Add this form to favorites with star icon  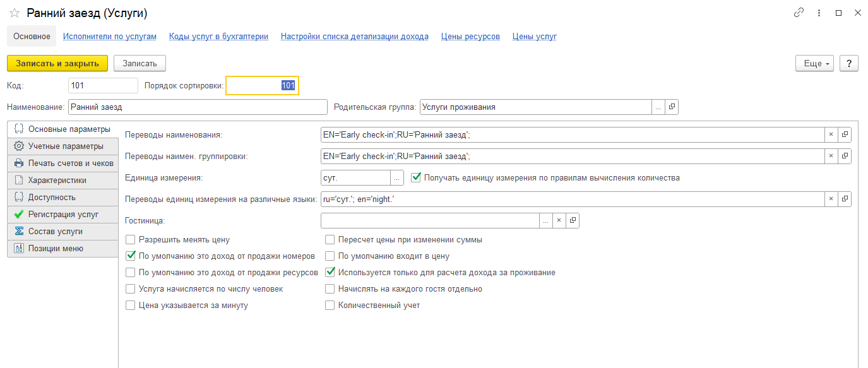point(14,13)
